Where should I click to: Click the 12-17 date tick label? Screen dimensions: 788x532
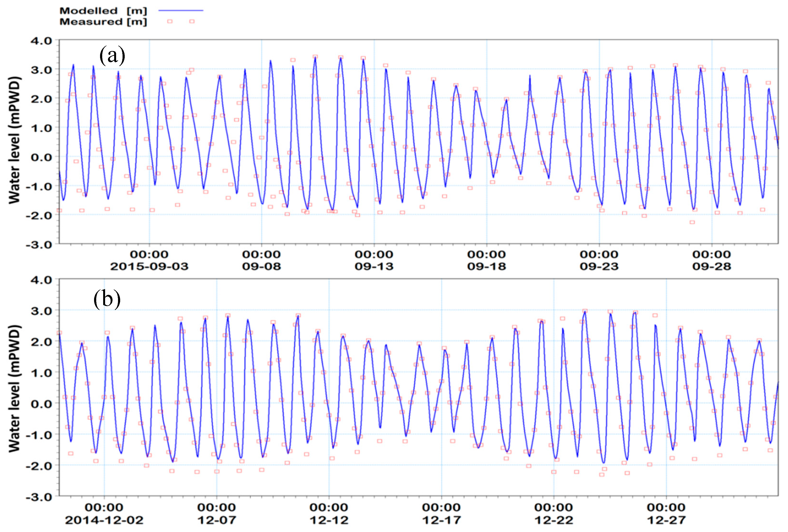(441, 520)
